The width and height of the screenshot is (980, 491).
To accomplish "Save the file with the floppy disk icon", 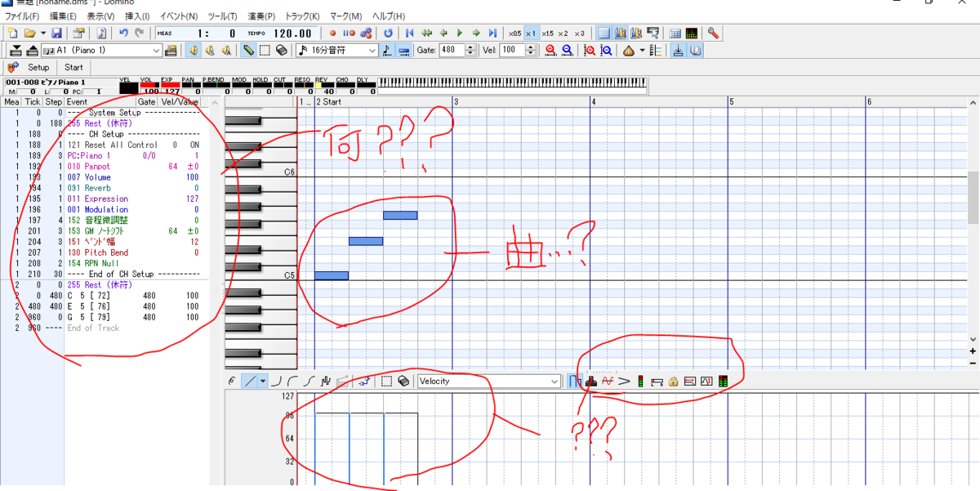I will click(x=56, y=33).
